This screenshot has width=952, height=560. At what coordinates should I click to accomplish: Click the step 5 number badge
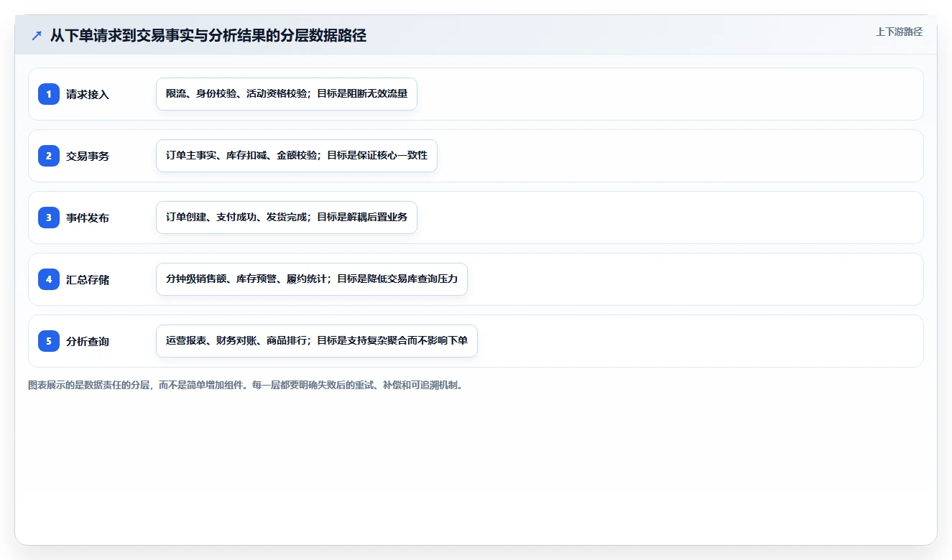click(49, 341)
